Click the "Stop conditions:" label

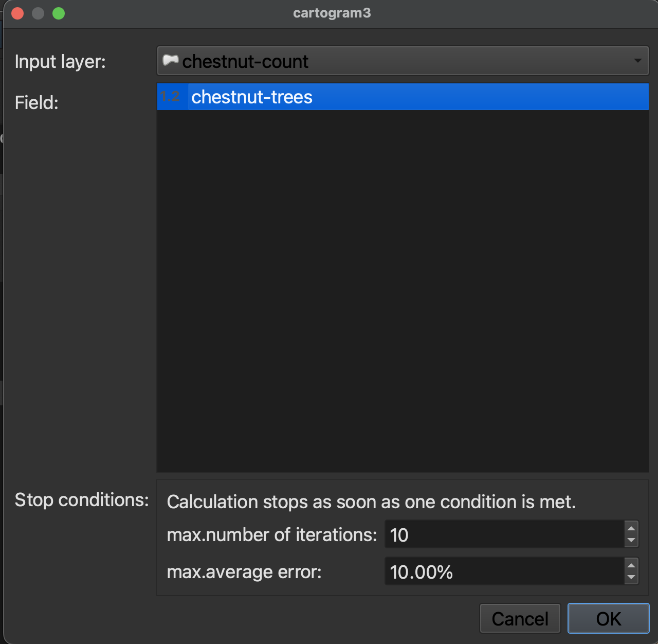(82, 500)
